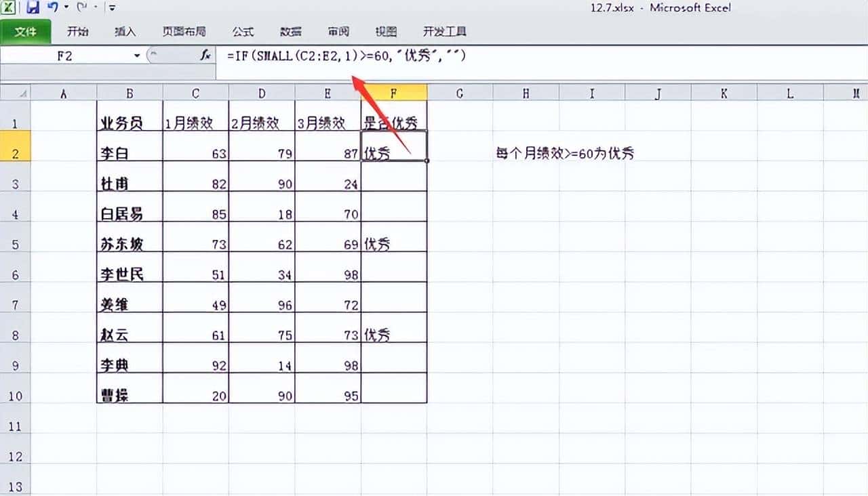Open the Undo history dropdown arrow
Viewport: 868px width, 496px height.
tap(66, 7)
